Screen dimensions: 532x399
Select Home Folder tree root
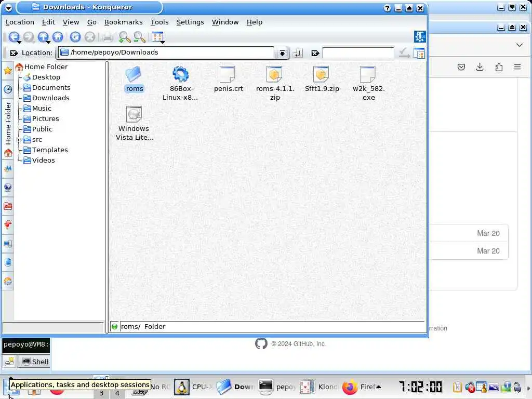[x=42, y=67]
